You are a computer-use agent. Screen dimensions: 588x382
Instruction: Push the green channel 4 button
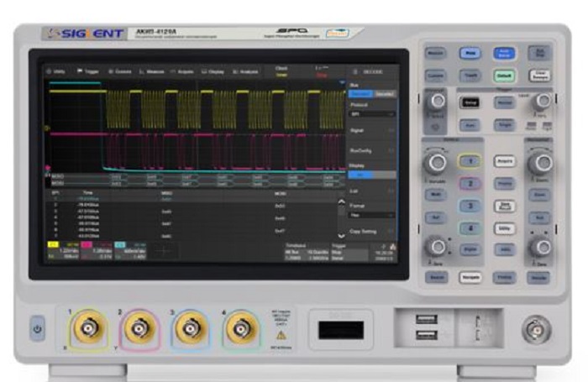[470, 228]
